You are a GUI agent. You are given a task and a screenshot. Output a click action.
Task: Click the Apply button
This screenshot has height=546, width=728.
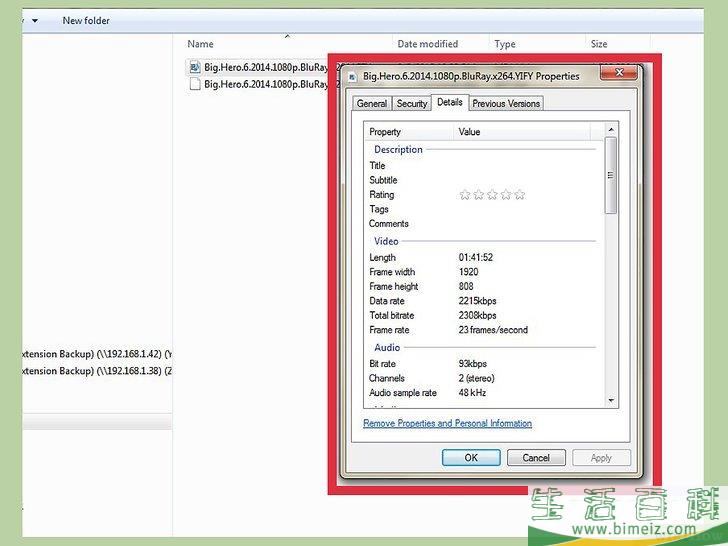point(601,458)
